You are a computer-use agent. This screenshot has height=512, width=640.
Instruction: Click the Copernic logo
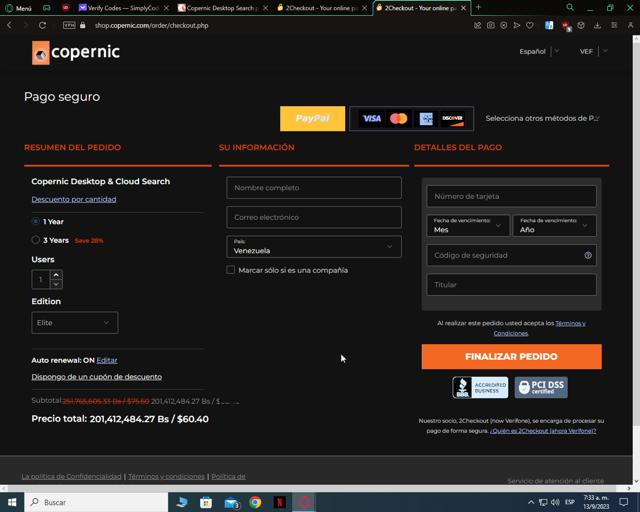click(x=76, y=52)
